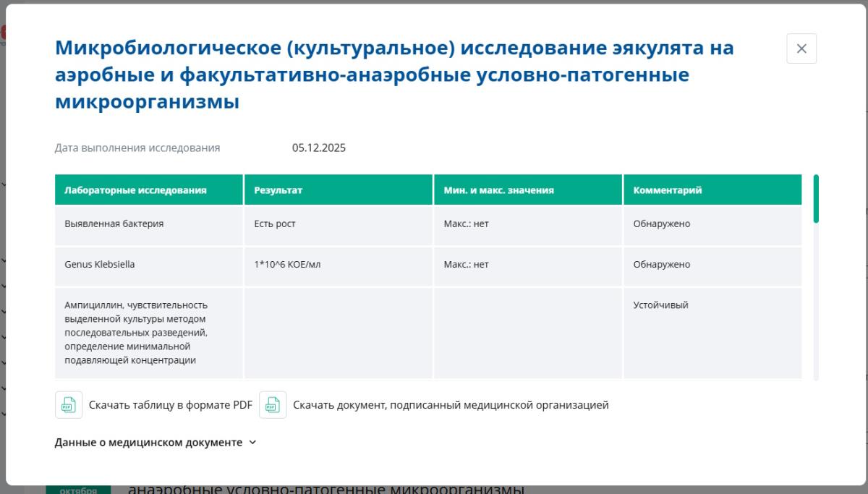The height and width of the screenshot is (494, 868).
Task: Click the Ampicillin sensitivity description cell
Action: pos(136,333)
